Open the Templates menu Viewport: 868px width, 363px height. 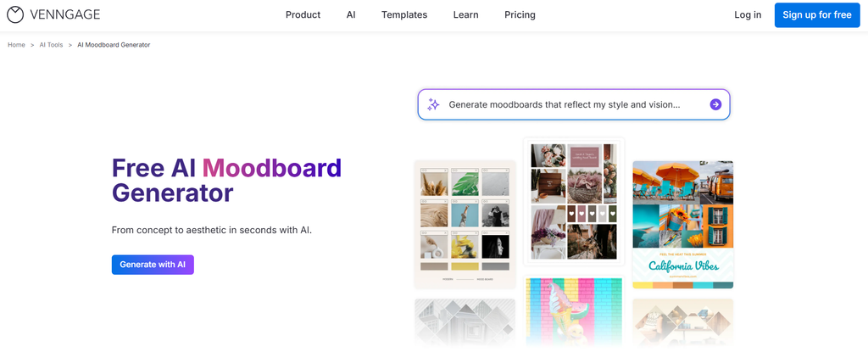pos(404,15)
